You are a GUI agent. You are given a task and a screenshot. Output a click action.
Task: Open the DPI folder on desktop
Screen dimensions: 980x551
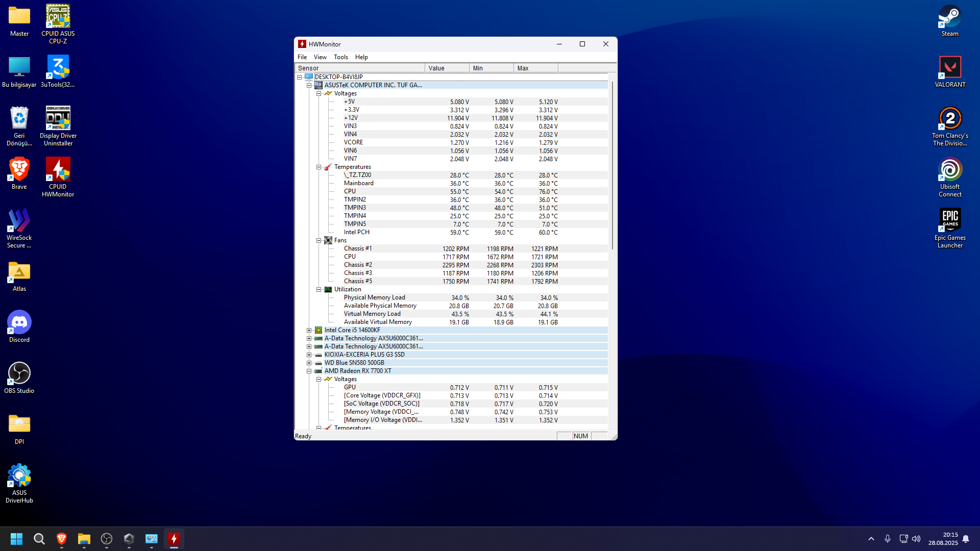pos(19,429)
